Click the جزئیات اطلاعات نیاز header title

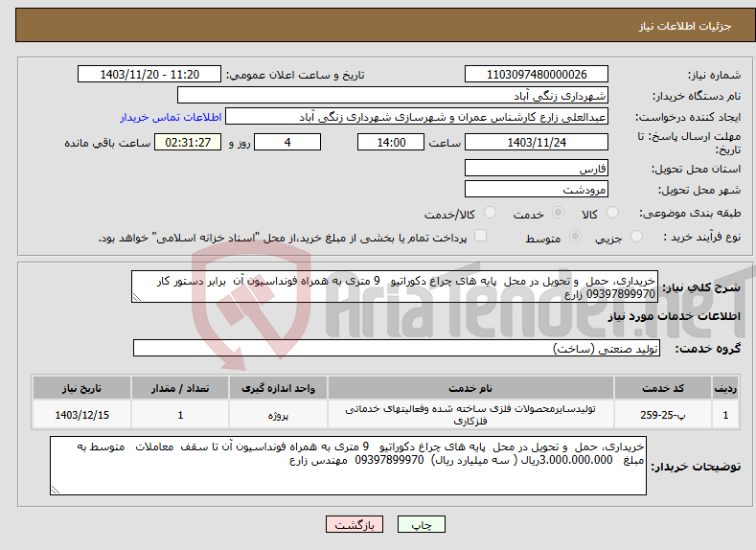685,26
